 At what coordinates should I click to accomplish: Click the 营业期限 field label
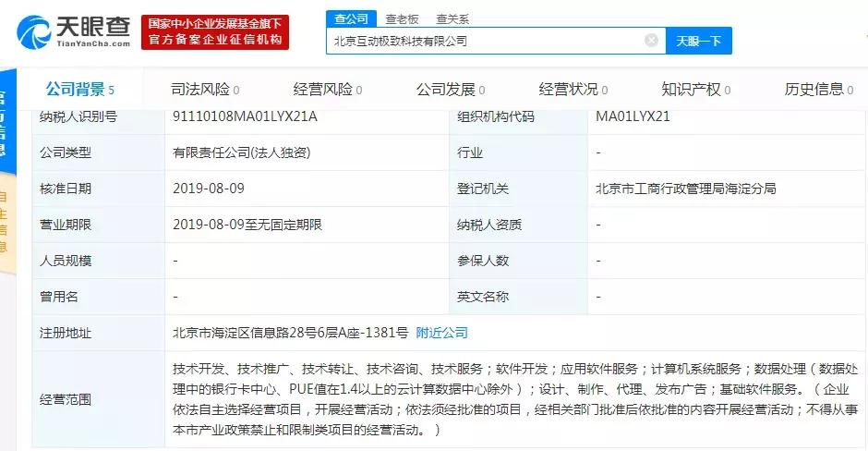66,225
